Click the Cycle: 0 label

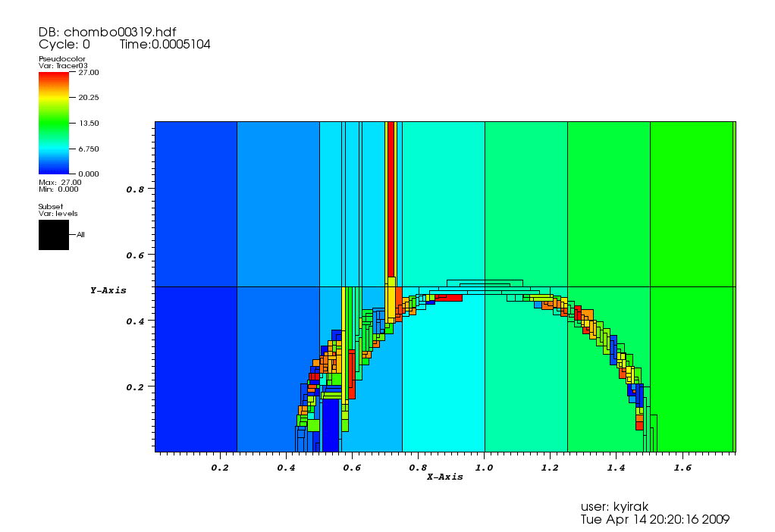click(x=64, y=45)
